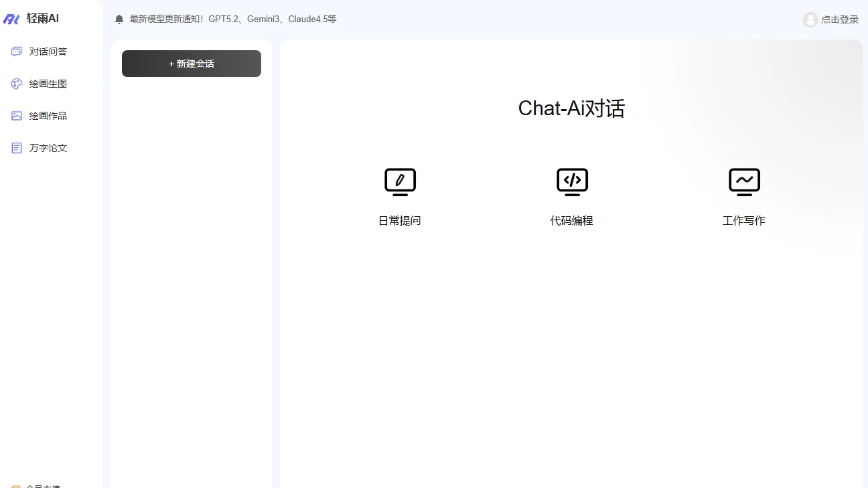
Task: Switch to the 万字论文 section
Action: click(x=48, y=148)
